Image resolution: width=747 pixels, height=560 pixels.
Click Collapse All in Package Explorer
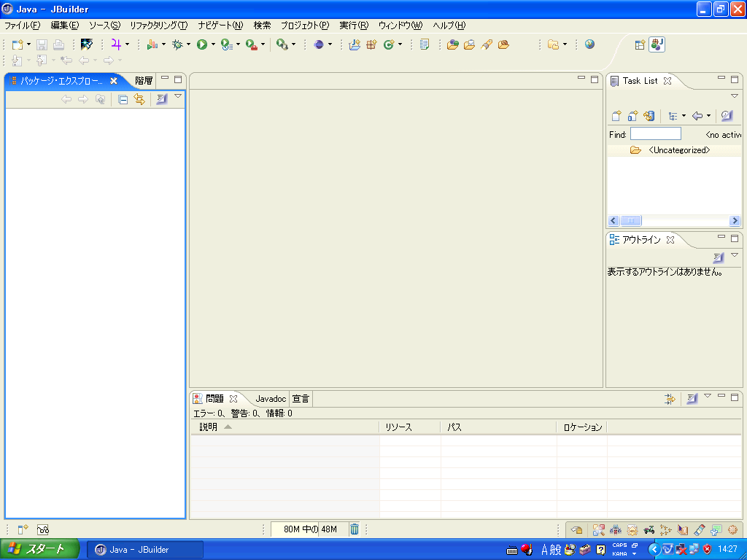pos(123,99)
